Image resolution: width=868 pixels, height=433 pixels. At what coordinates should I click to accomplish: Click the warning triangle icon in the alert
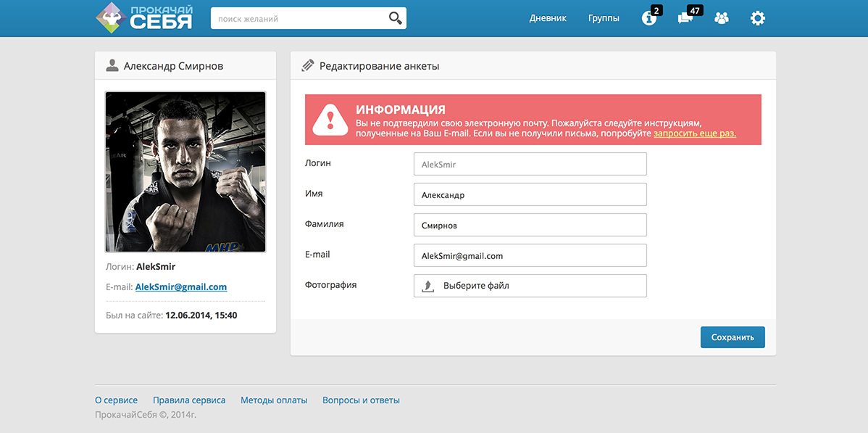click(330, 120)
